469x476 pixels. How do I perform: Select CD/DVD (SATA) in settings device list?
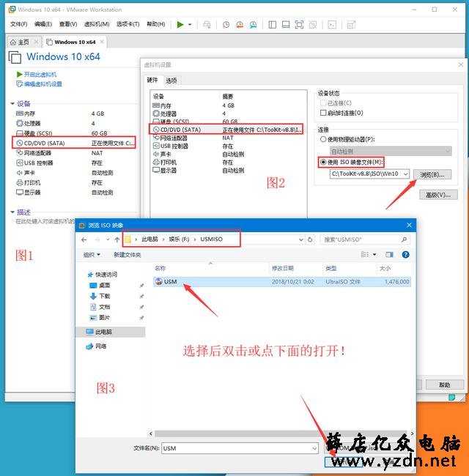[226, 130]
